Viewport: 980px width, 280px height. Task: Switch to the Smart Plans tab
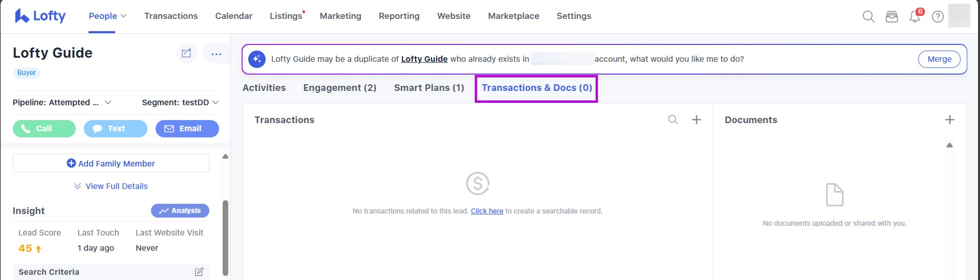click(x=429, y=88)
